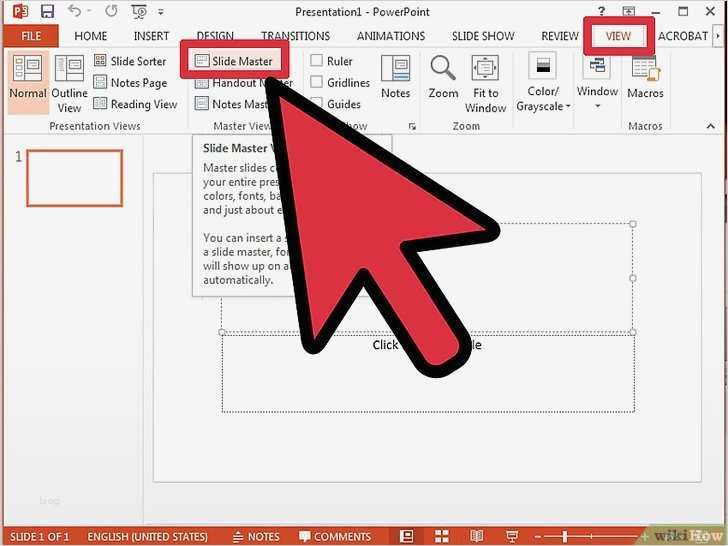
Task: Open the REVIEW tab
Action: tap(560, 36)
